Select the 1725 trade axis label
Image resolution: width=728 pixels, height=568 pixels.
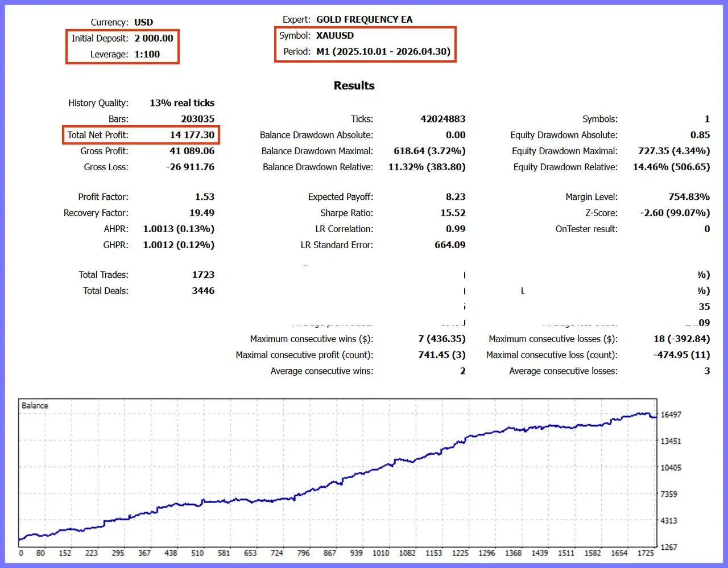click(x=646, y=553)
